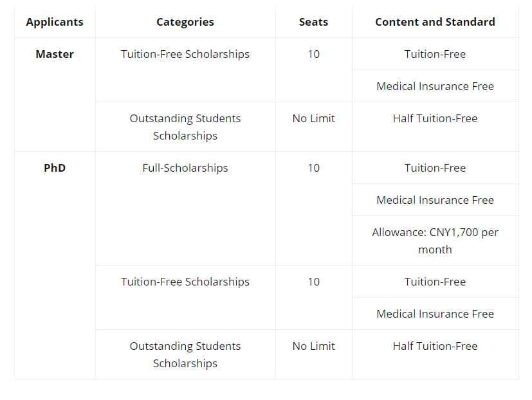Select PhD's Outstanding Students Scholarships cell
The width and height of the screenshot is (532, 400).
coord(185,354)
